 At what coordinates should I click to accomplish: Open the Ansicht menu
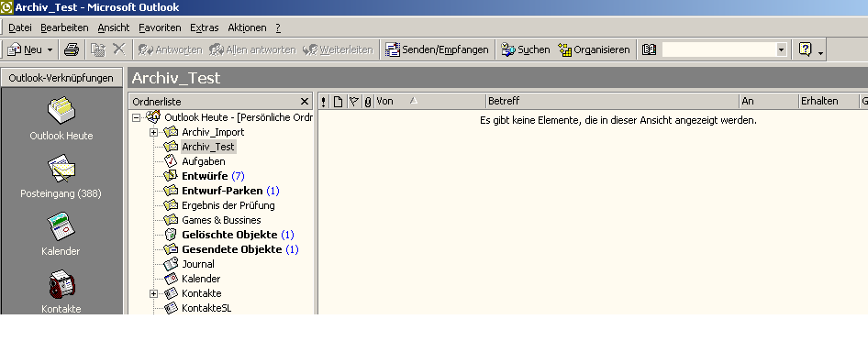(x=114, y=27)
